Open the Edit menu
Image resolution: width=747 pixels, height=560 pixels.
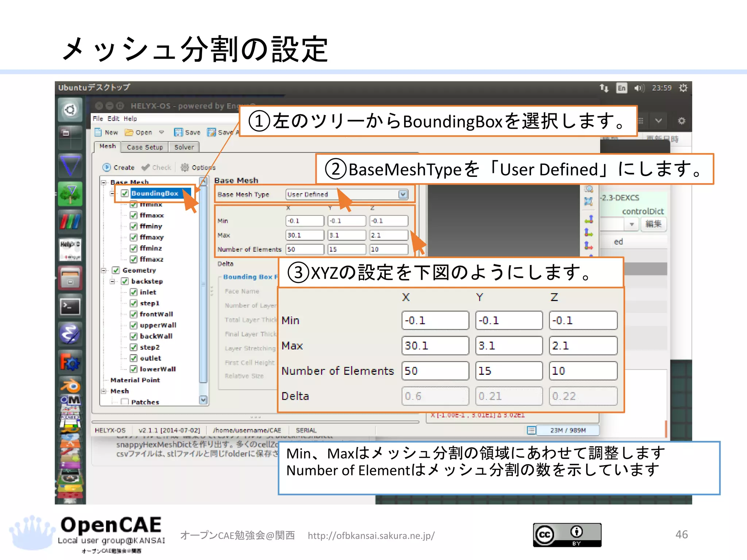click(x=113, y=118)
